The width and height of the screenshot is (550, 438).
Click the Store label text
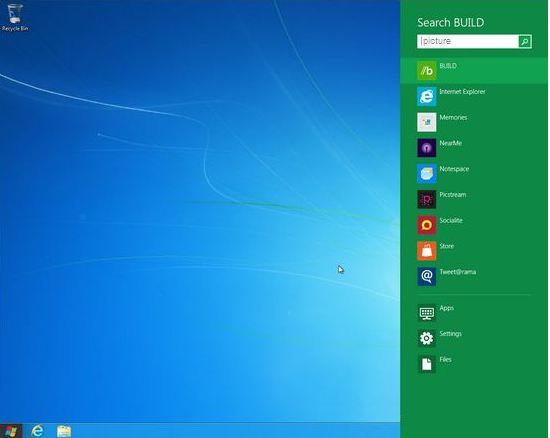[x=447, y=246]
